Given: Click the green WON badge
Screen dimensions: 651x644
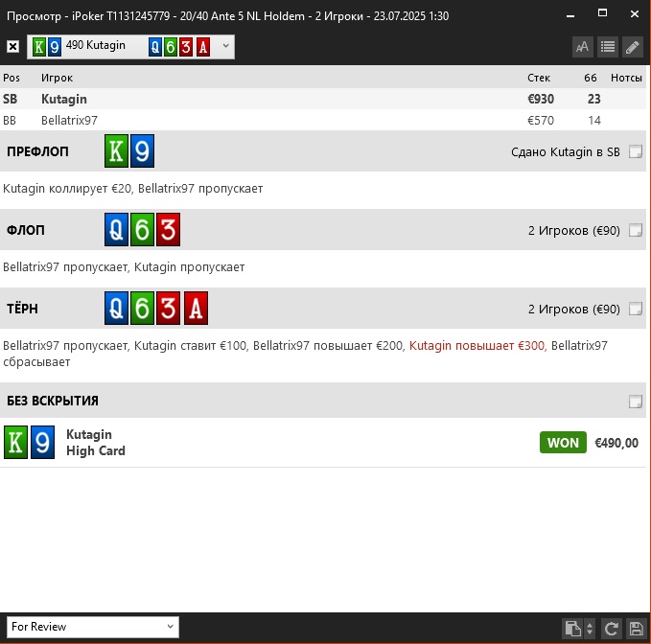Looking at the screenshot, I should pos(563,443).
